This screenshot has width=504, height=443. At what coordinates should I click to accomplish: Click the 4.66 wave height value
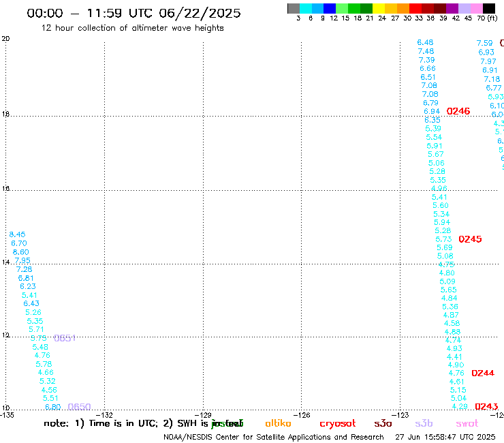coord(46,373)
